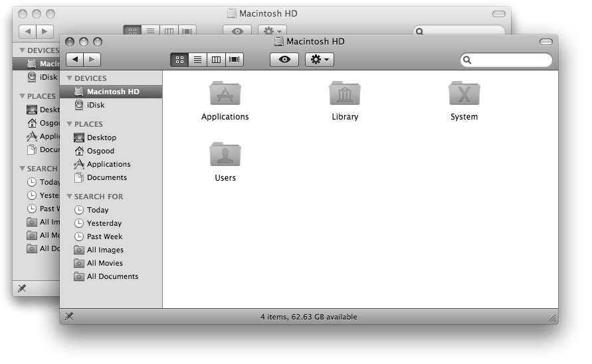This screenshot has width=592, height=364.
Task: Switch to icon view
Action: click(179, 60)
